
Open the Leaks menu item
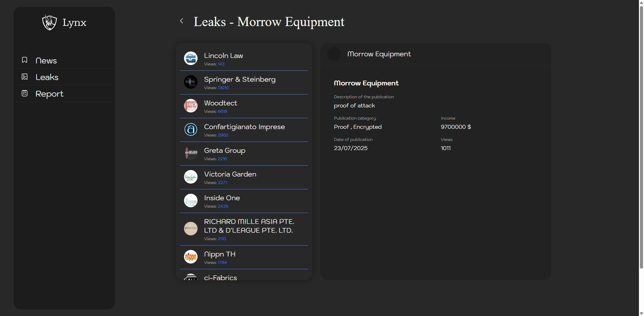[x=47, y=77]
